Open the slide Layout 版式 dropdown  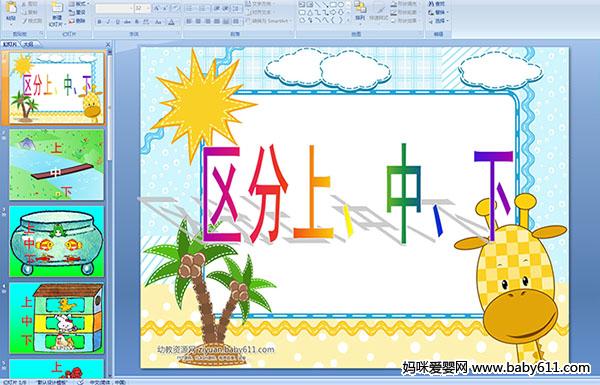pos(79,3)
